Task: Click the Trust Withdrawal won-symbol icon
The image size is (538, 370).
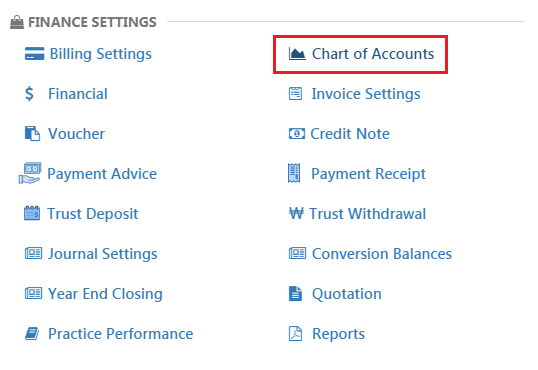Action: [x=296, y=213]
